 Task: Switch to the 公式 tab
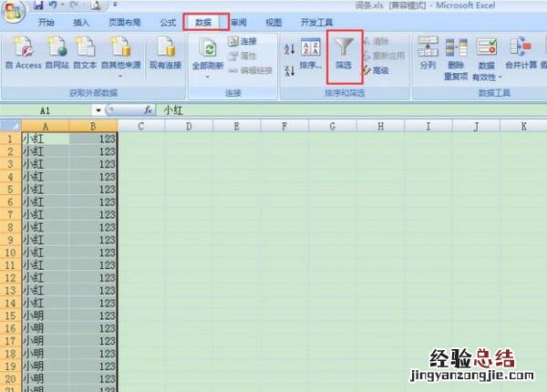tap(168, 22)
